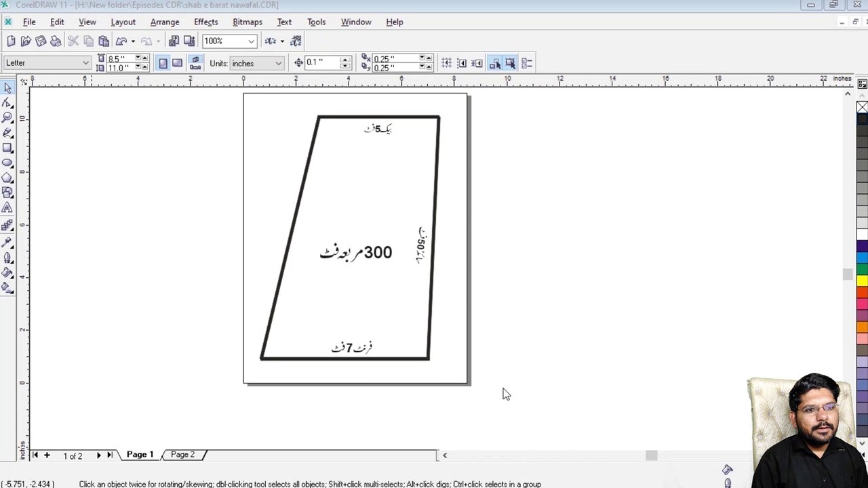Select the Interactive Blend tool
The height and width of the screenshot is (488, 868).
click(x=7, y=225)
